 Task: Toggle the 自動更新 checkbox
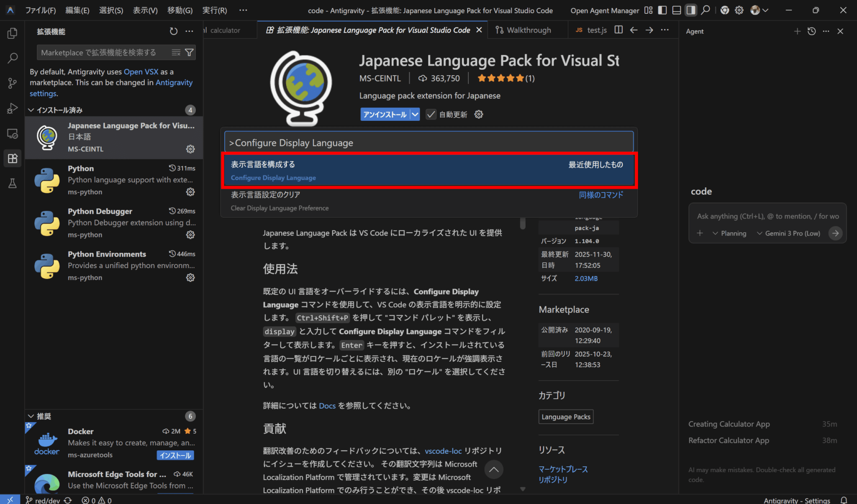click(x=431, y=114)
